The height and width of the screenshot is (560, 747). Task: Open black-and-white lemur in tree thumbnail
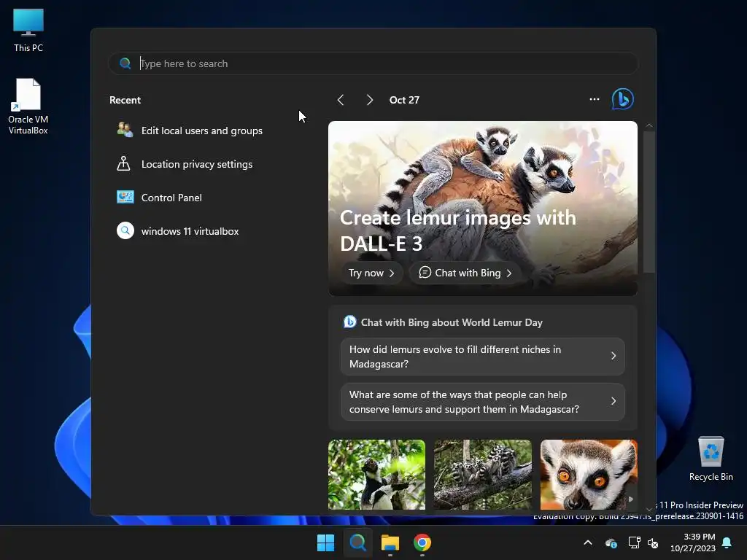376,475
